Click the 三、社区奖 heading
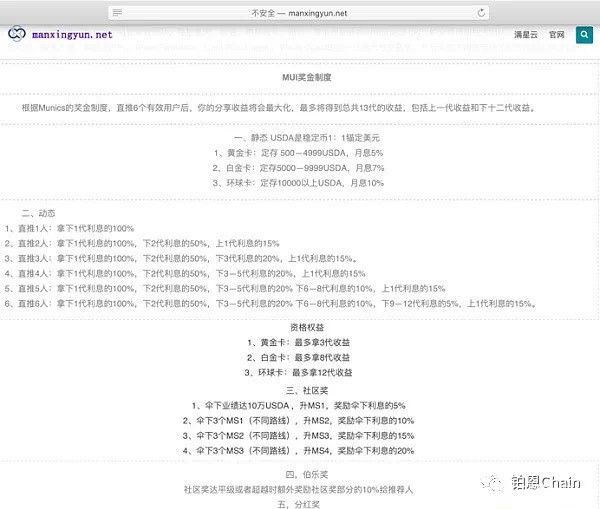This screenshot has height=509, width=600. [307, 390]
